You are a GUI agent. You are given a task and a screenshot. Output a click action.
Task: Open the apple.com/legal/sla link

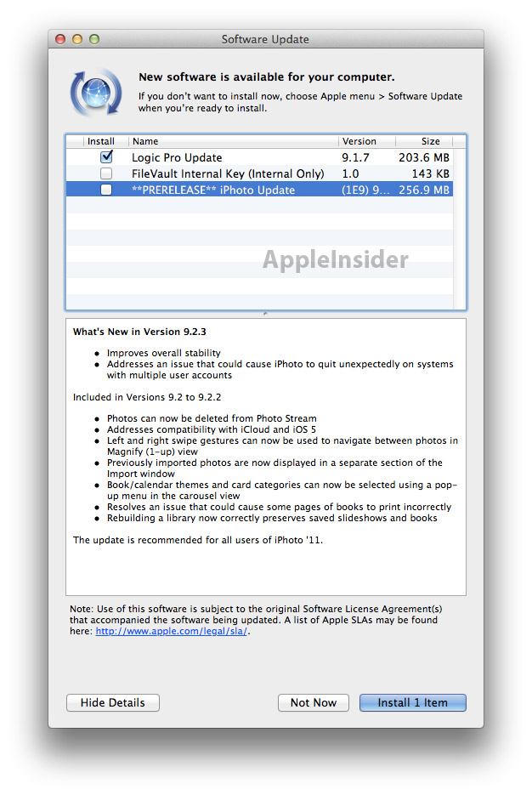tap(172, 631)
